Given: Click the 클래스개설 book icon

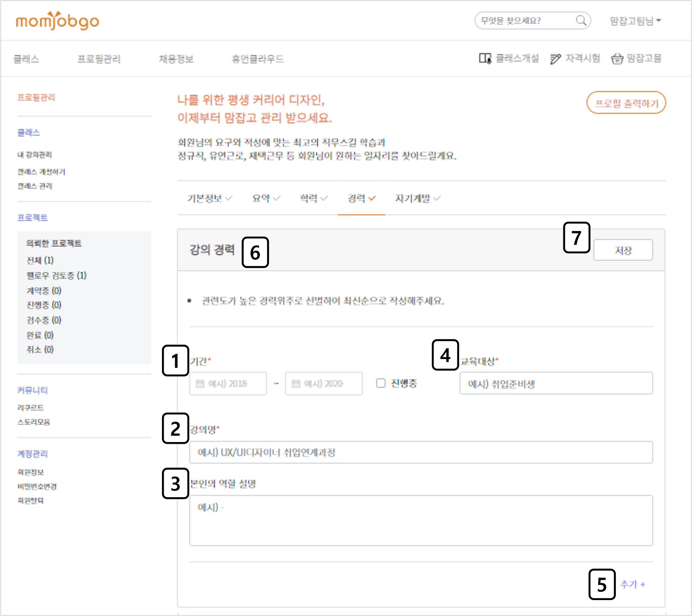Looking at the screenshot, I should click(x=485, y=58).
